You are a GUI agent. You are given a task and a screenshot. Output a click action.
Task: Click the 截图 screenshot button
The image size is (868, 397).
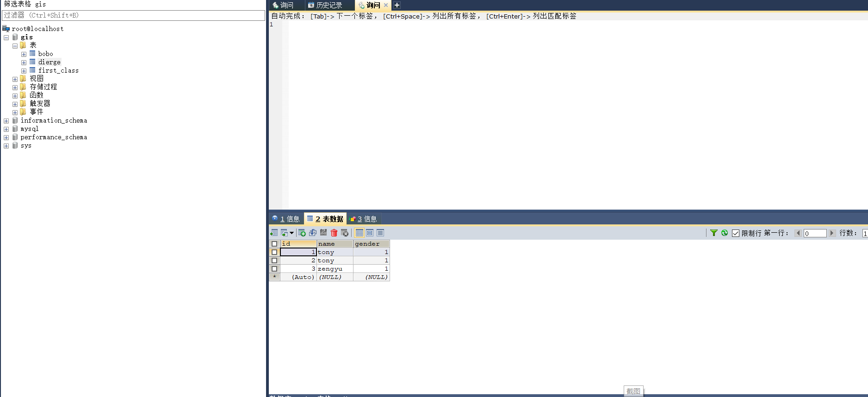pos(633,391)
